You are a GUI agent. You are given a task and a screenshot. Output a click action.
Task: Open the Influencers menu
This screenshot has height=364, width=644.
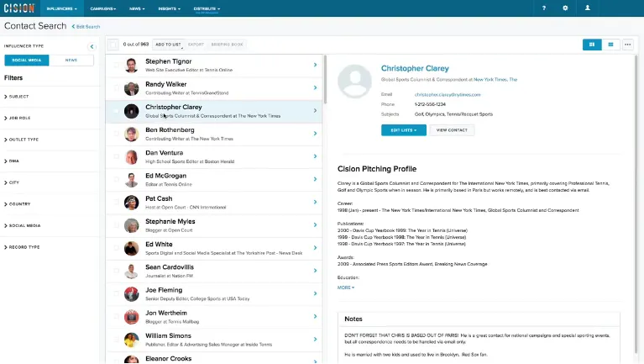61,8
